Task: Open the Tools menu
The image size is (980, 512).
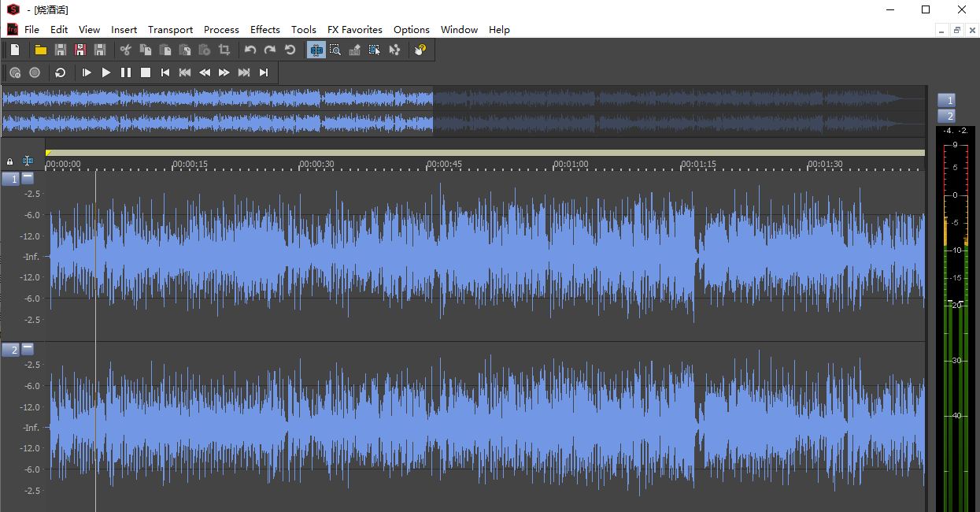Action: [x=304, y=29]
